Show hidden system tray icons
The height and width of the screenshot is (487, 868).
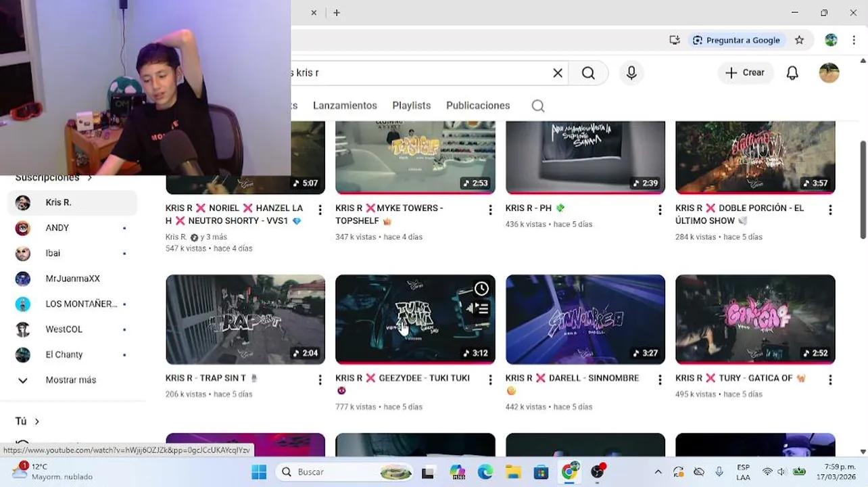[x=658, y=472]
